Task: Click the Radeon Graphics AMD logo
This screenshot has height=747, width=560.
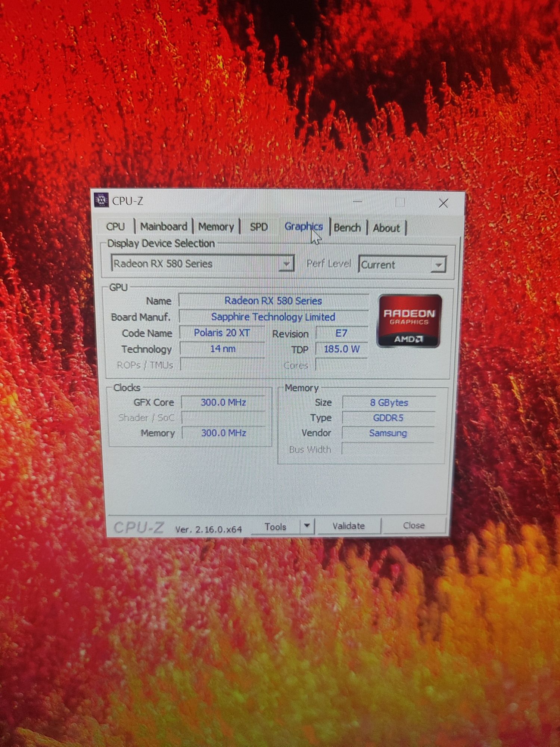Action: coord(410,321)
